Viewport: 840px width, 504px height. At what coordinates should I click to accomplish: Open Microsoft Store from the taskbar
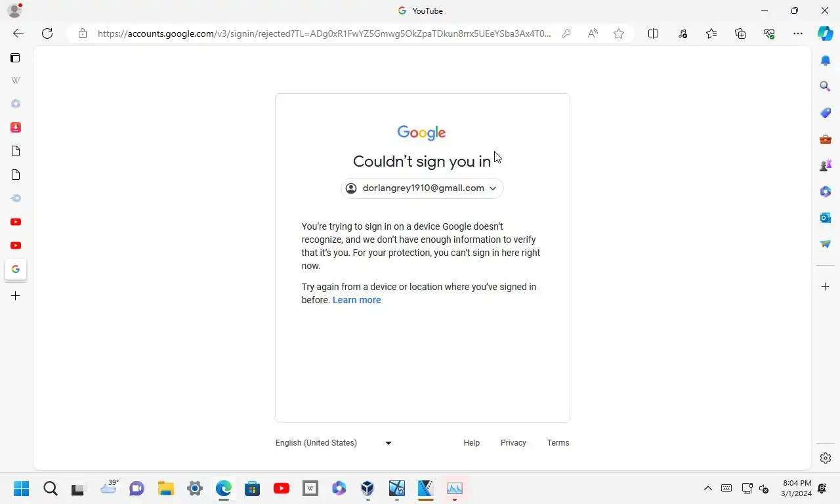[253, 488]
